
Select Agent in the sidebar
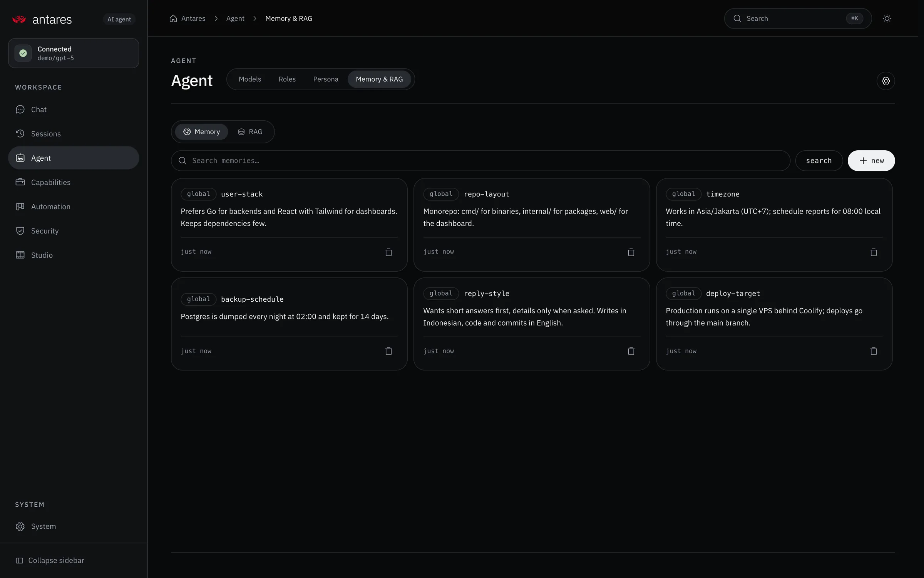pyautogui.click(x=74, y=158)
